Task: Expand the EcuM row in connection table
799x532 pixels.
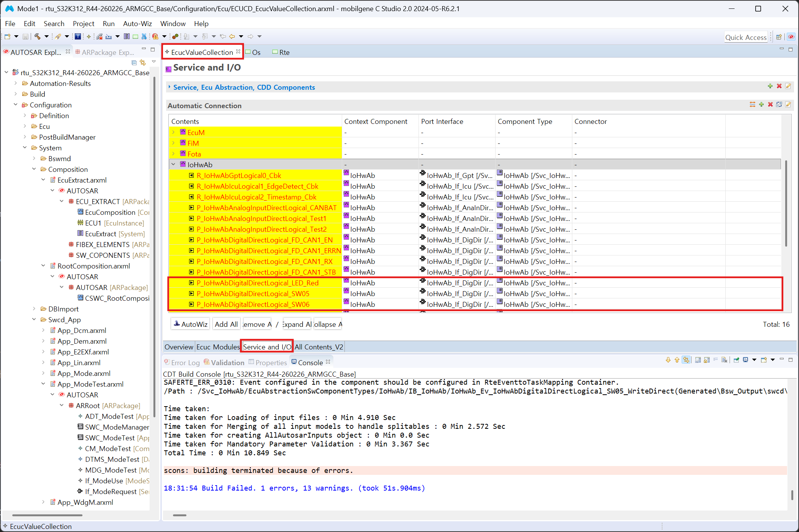Action: (x=173, y=132)
